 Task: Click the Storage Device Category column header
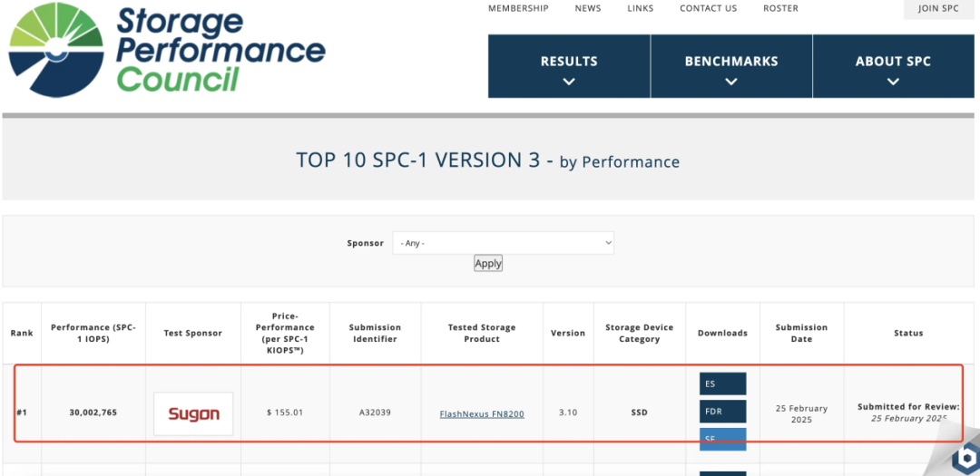tap(640, 333)
